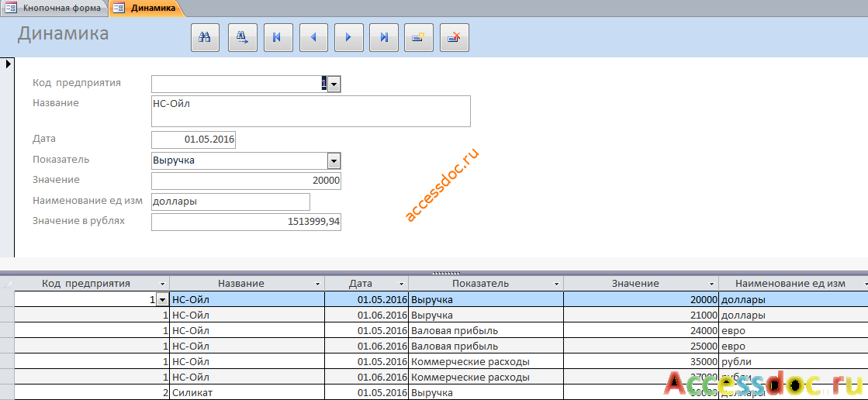Click Коммерческие расходы cell dated 01.06.2016
868x400 pixels.
point(486,378)
